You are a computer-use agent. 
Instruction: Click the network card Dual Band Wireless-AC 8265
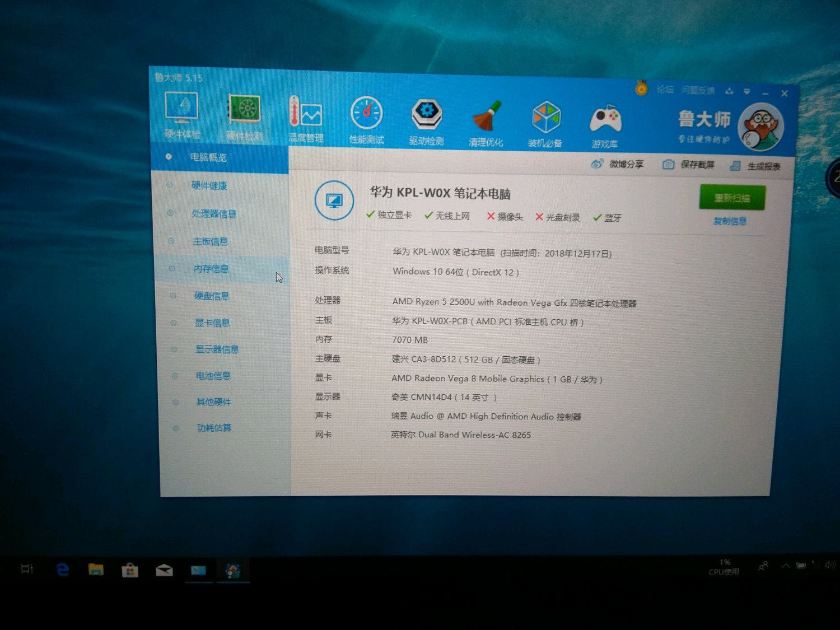click(x=461, y=435)
